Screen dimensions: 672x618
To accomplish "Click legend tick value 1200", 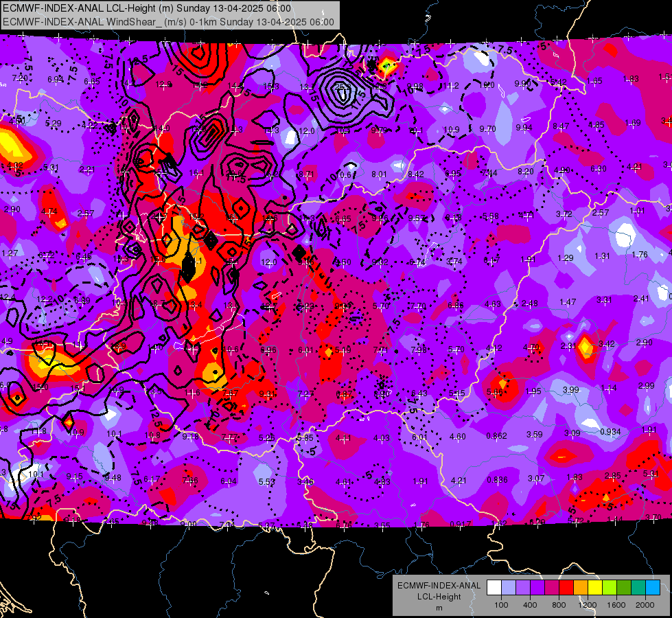I will pos(588,605).
